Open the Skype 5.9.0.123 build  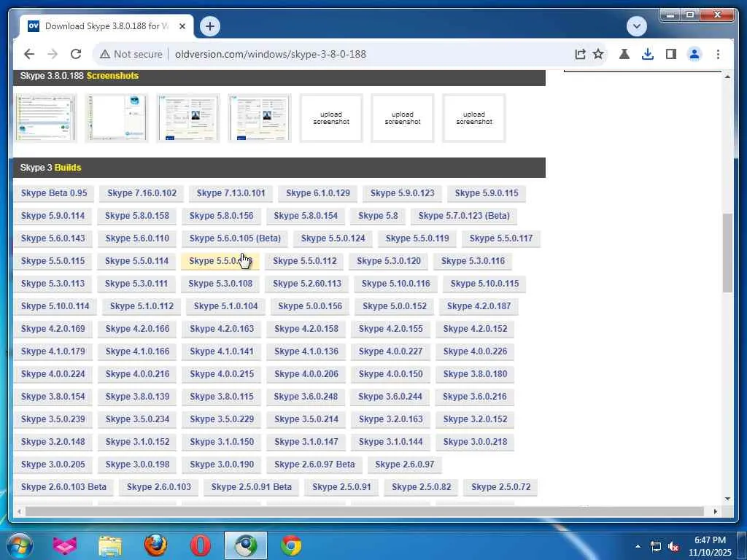402,193
